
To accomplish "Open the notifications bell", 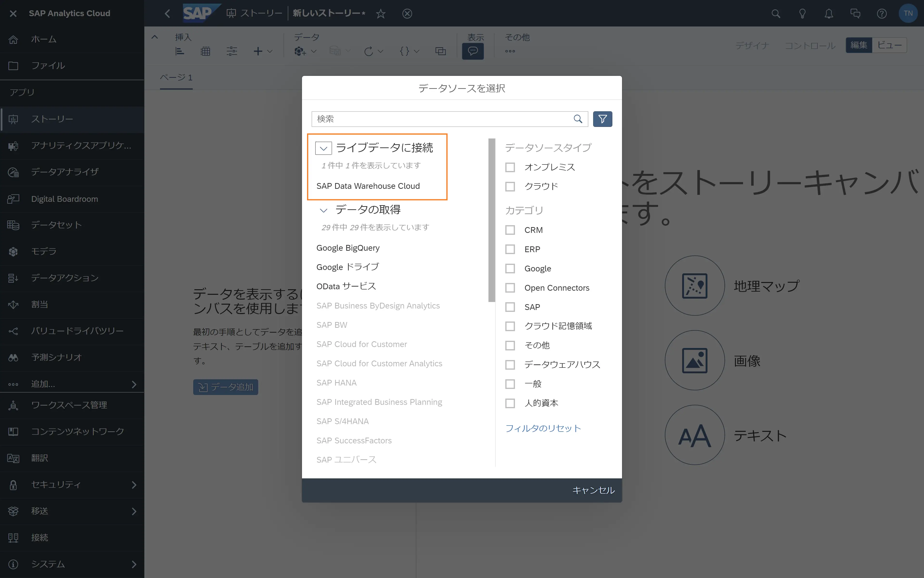I will tap(828, 14).
